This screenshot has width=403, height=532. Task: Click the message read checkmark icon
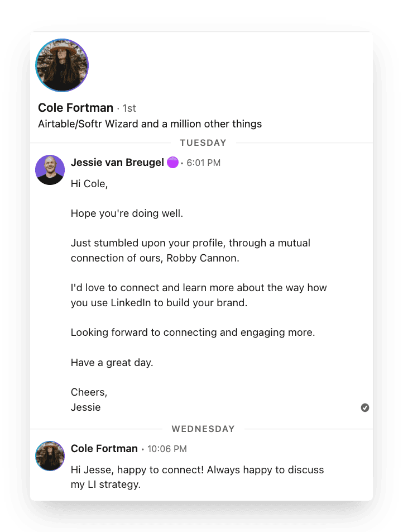point(365,407)
